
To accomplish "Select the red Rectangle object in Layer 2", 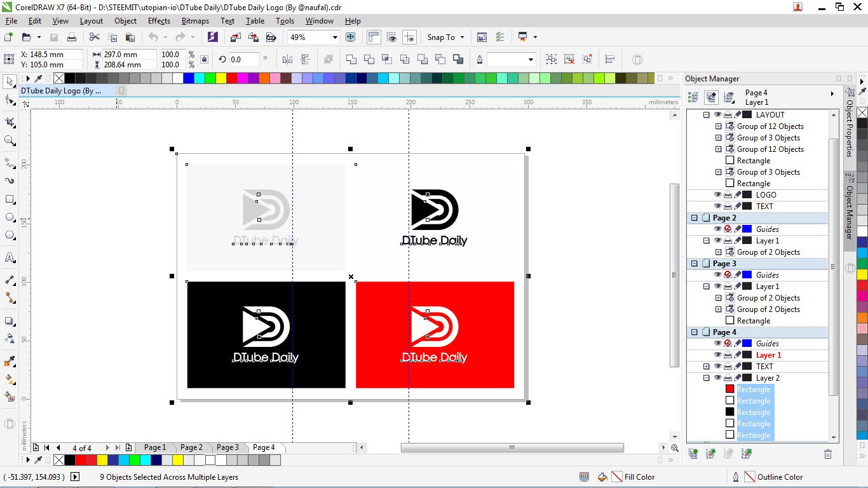I will 754,390.
